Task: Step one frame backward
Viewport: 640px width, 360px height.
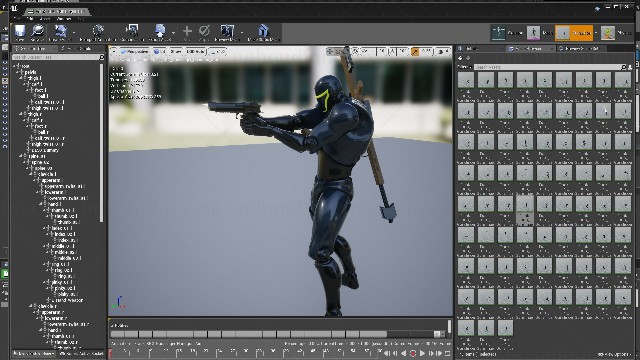Action: (395, 353)
